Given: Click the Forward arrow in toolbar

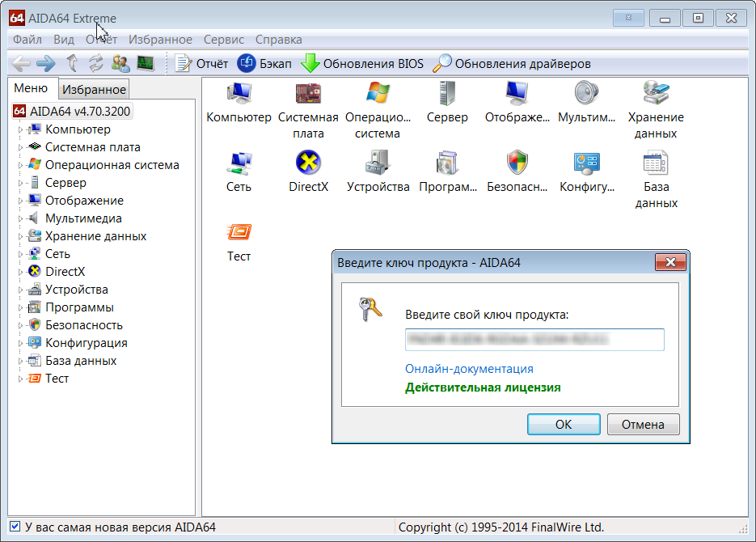Looking at the screenshot, I should coord(46,64).
